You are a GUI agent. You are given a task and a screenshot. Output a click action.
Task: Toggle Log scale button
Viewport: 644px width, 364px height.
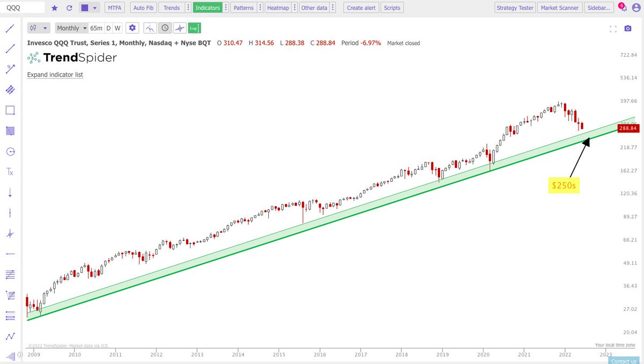(x=194, y=28)
